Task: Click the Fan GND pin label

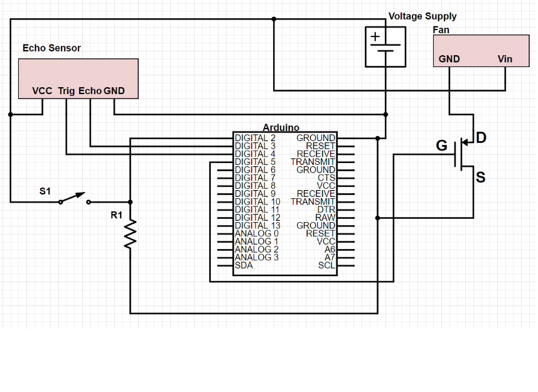Action: coord(449,59)
